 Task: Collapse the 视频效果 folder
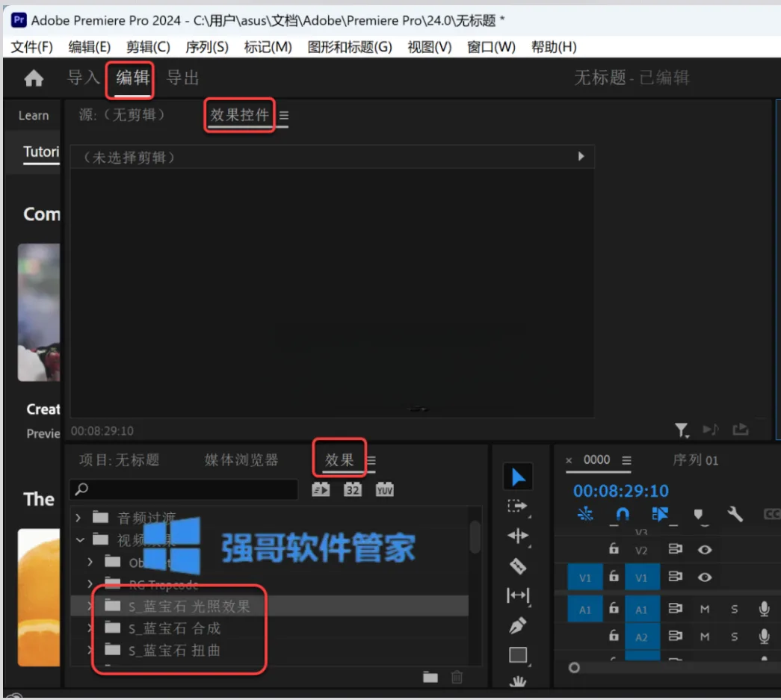80,539
